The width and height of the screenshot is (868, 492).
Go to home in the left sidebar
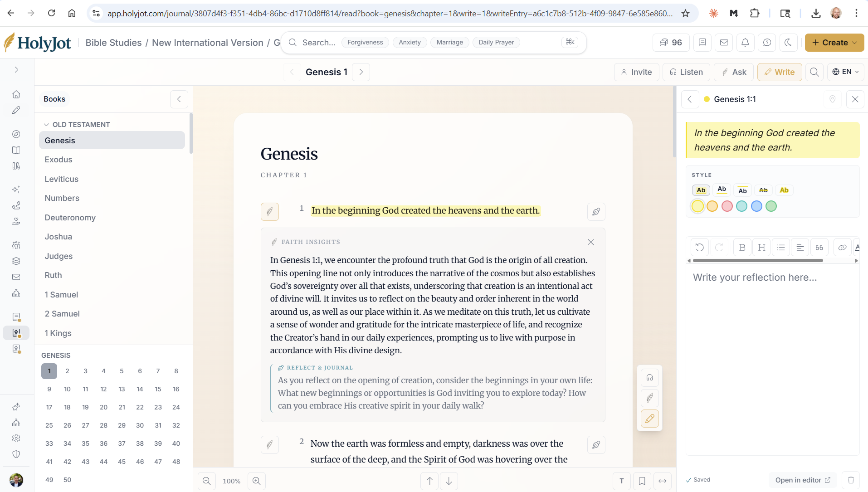pyautogui.click(x=16, y=94)
